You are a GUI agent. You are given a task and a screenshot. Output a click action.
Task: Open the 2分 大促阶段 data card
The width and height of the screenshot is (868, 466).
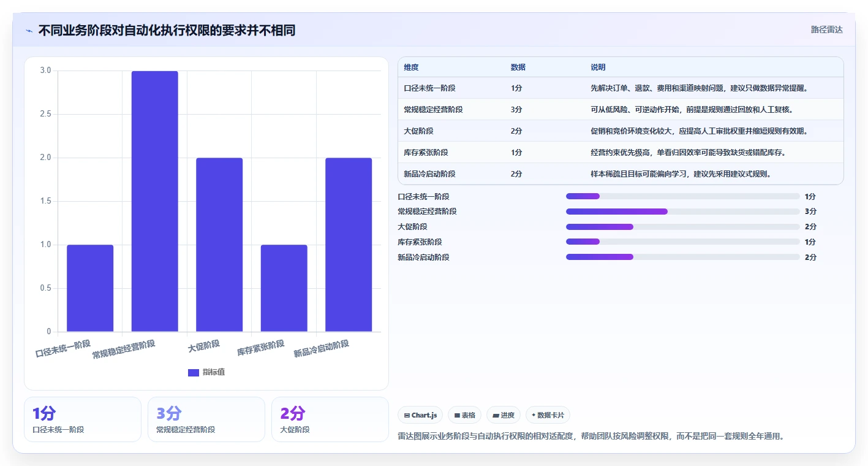[x=330, y=419]
